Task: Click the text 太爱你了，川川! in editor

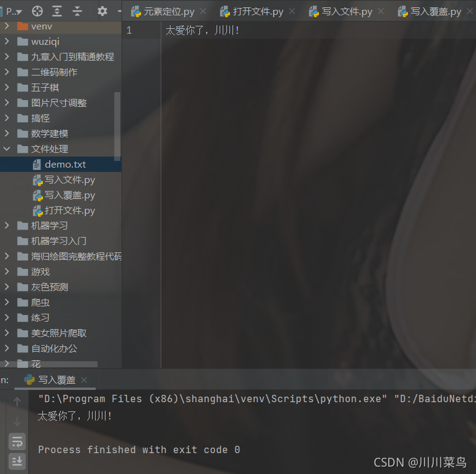Action: (x=202, y=30)
